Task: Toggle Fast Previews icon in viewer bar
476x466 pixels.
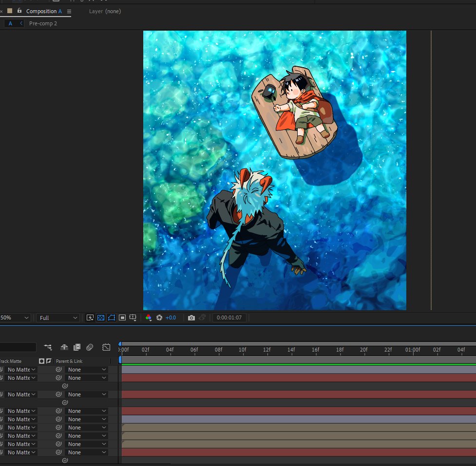Action: pyautogui.click(x=90, y=317)
